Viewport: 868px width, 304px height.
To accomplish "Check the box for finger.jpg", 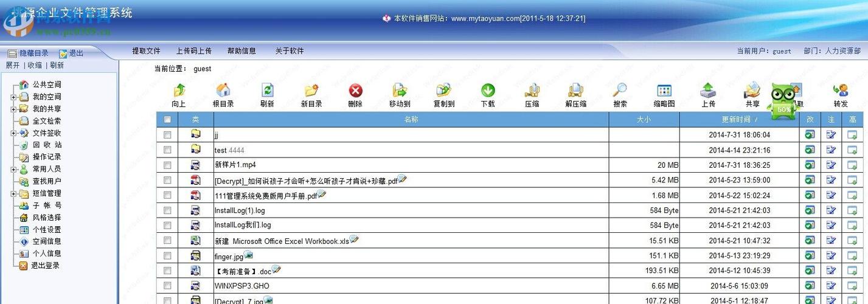I will [x=167, y=256].
